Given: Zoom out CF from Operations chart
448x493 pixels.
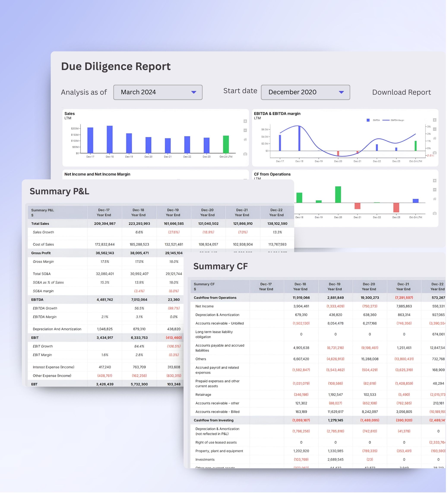Looking at the screenshot, I should [x=435, y=190].
